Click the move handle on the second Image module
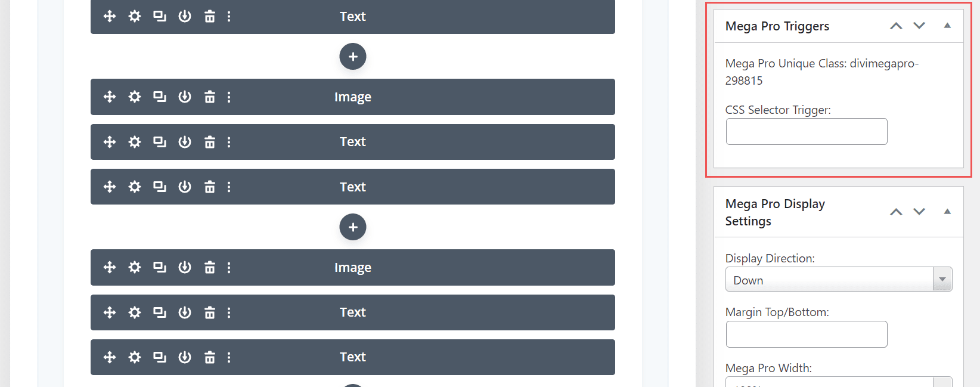980x387 pixels. point(109,267)
